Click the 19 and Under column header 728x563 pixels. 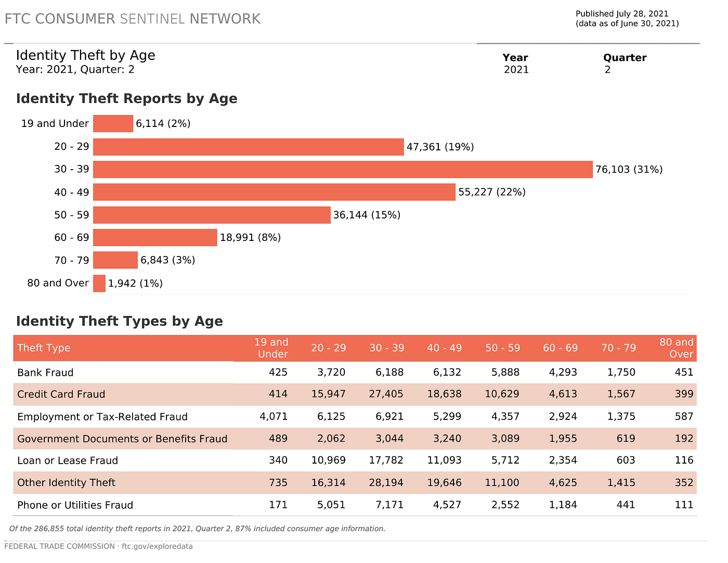[271, 348]
